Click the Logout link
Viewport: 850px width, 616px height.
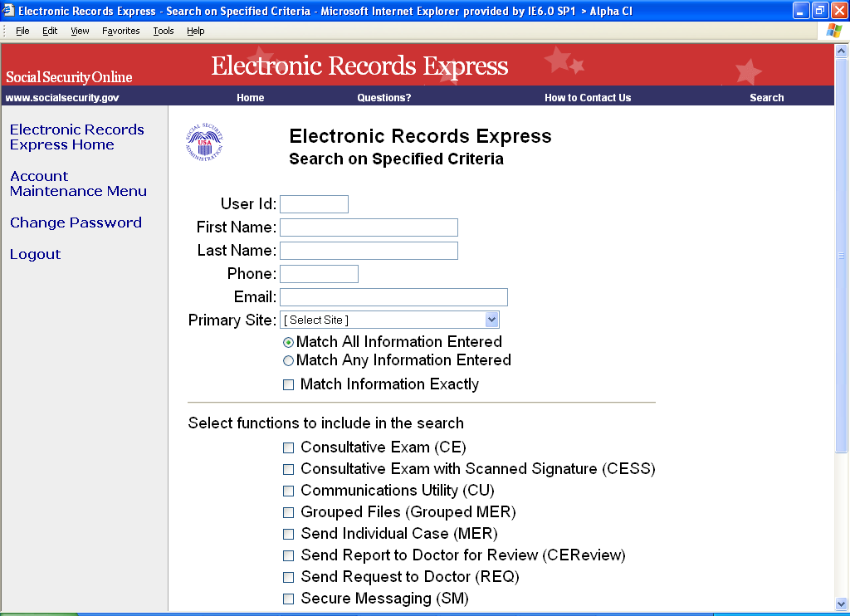coord(35,254)
